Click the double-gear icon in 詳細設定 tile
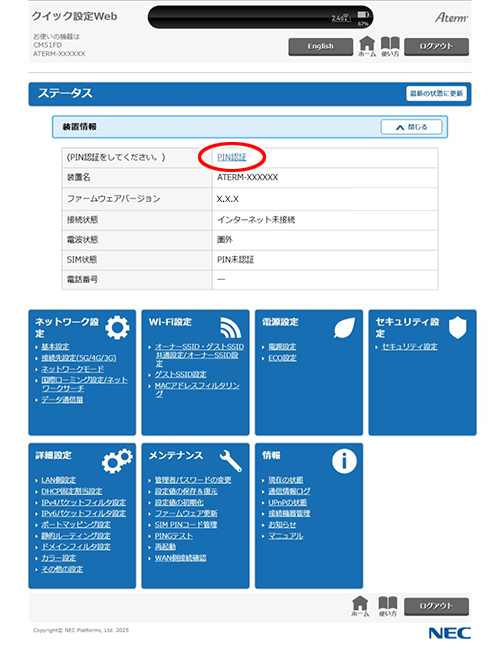500x663 pixels. [x=117, y=460]
